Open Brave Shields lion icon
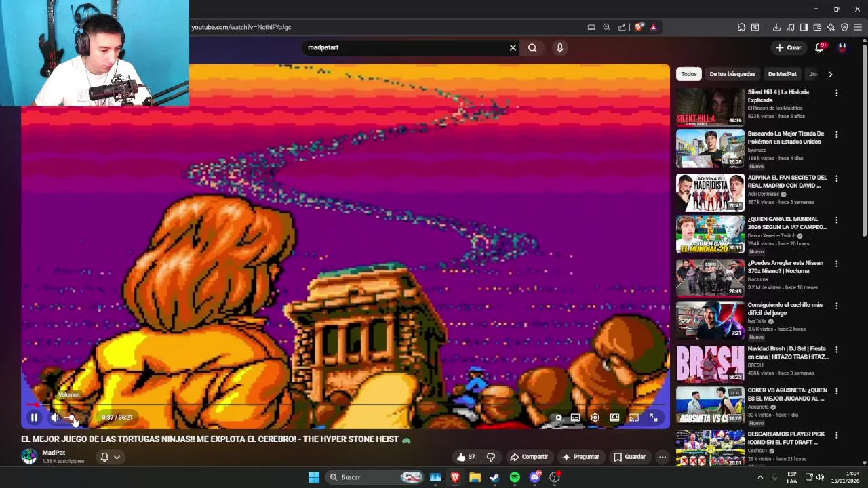 click(639, 27)
